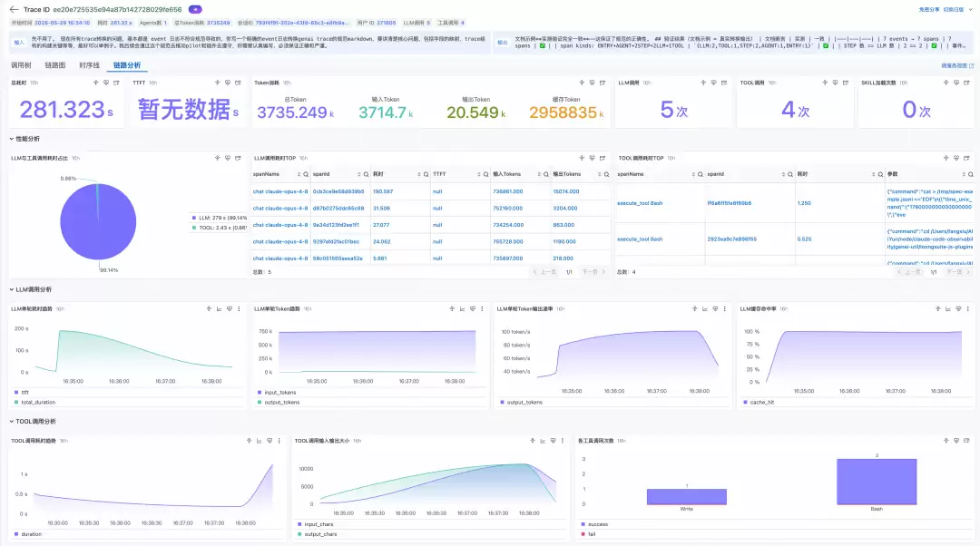Open the kebab menu on the LLM单轮耗时趋势 panel
The image size is (980, 546).
coord(239,308)
